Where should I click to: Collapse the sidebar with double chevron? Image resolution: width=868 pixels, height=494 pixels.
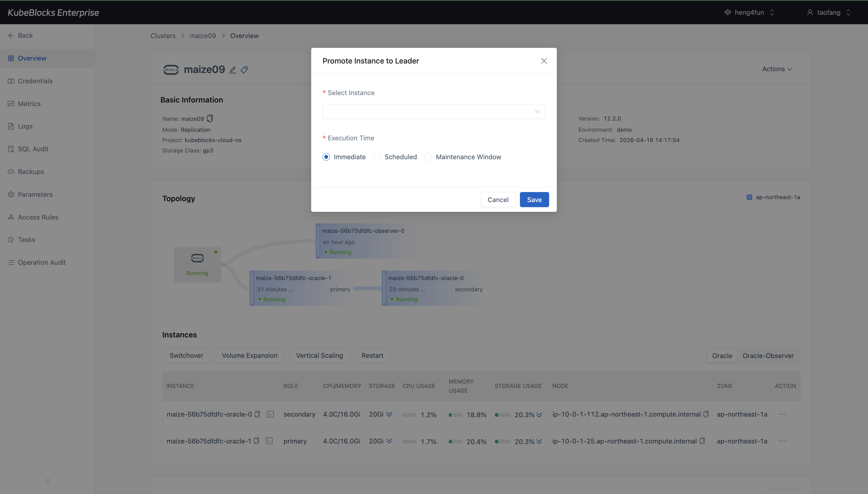tap(47, 481)
